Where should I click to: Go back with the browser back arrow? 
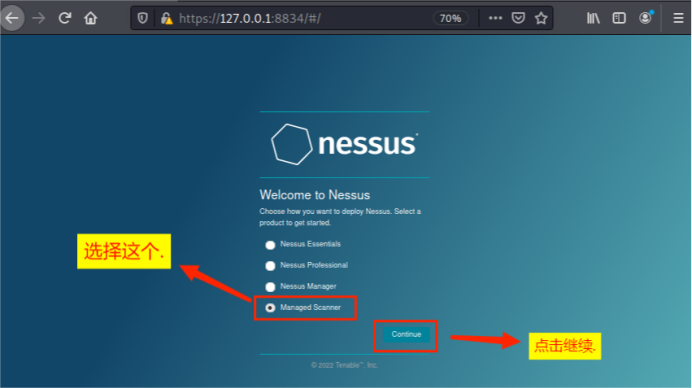coord(12,18)
